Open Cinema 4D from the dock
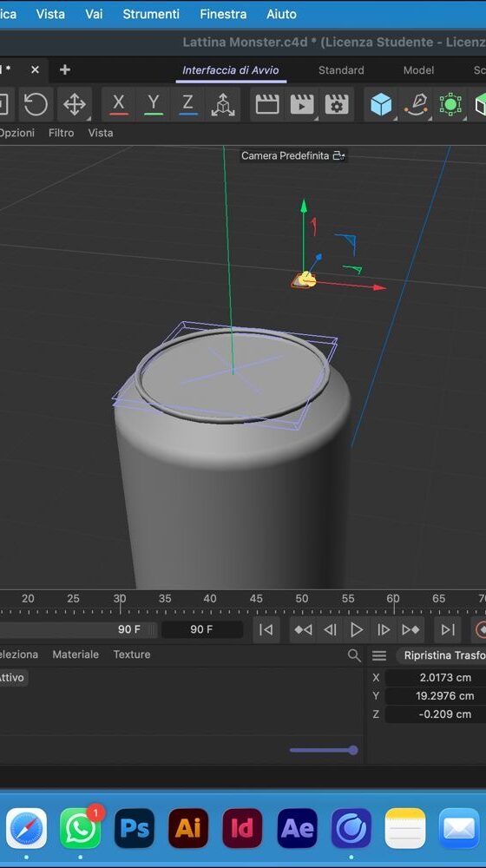This screenshot has height=868, width=486. 351,829
